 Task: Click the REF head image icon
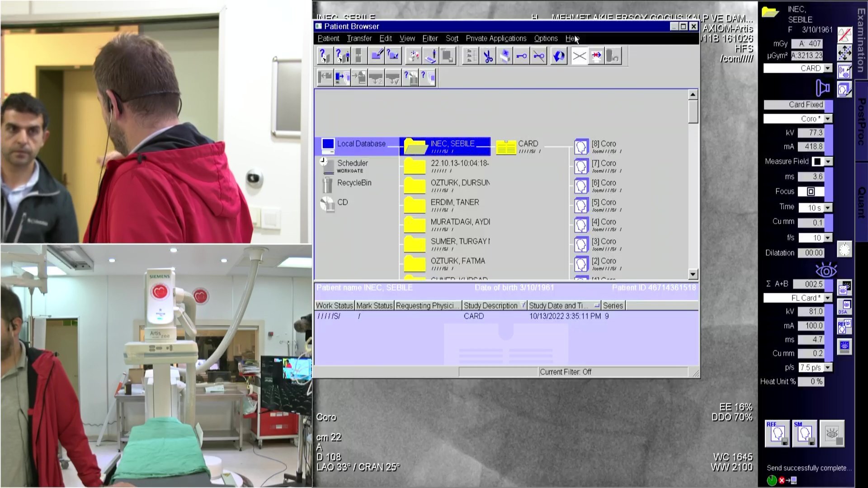coord(777,433)
